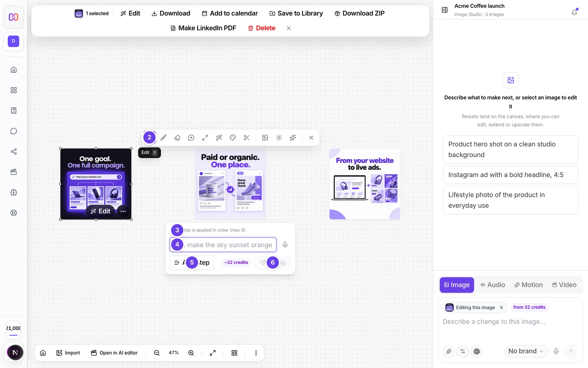The height and width of the screenshot is (368, 588).
Task: Remove the Editing this image chip
Action: point(501,307)
